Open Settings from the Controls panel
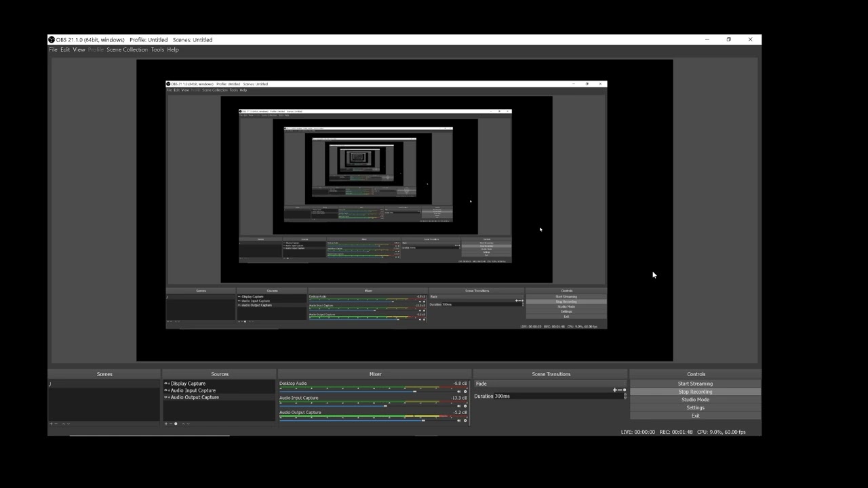 [x=695, y=408]
